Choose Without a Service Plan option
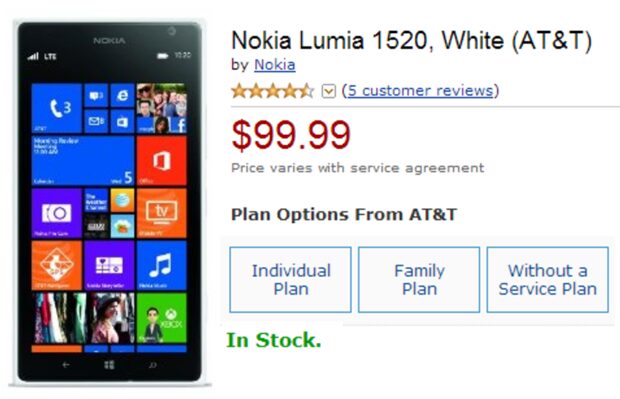 click(548, 280)
